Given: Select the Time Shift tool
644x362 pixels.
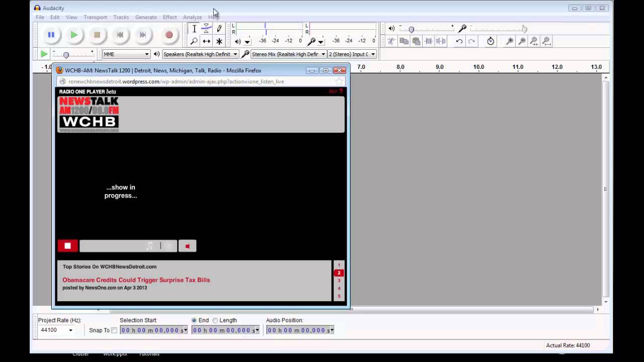Looking at the screenshot, I should [x=206, y=41].
